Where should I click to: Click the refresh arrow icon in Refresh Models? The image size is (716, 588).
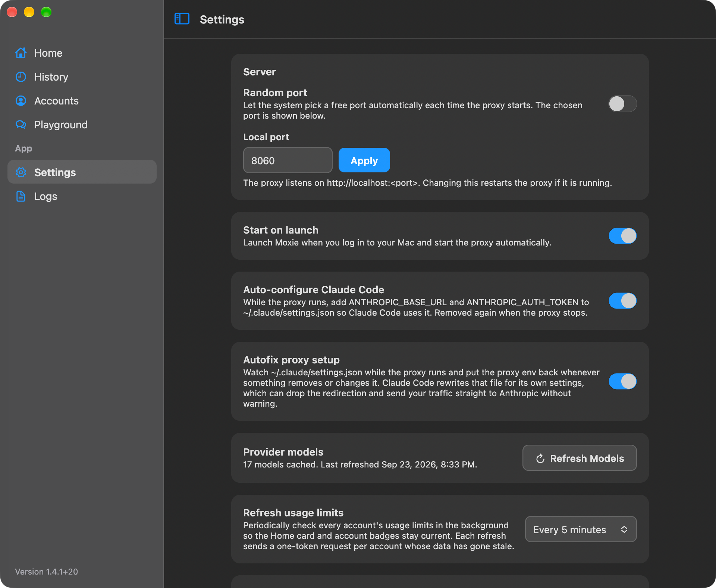tap(540, 459)
